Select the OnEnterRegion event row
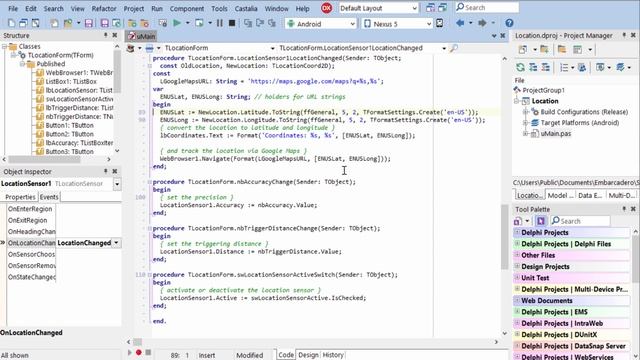The height and width of the screenshot is (360, 640). click(x=64, y=209)
